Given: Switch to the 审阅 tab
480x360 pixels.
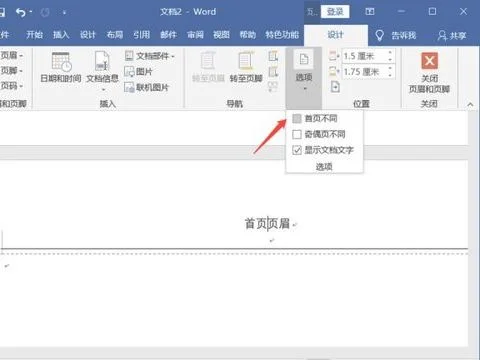Looking at the screenshot, I should [x=195, y=35].
